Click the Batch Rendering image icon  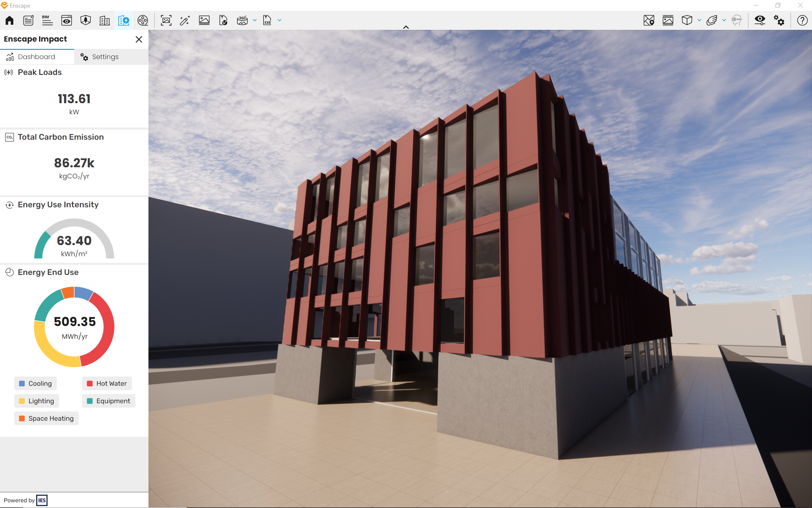point(204,21)
